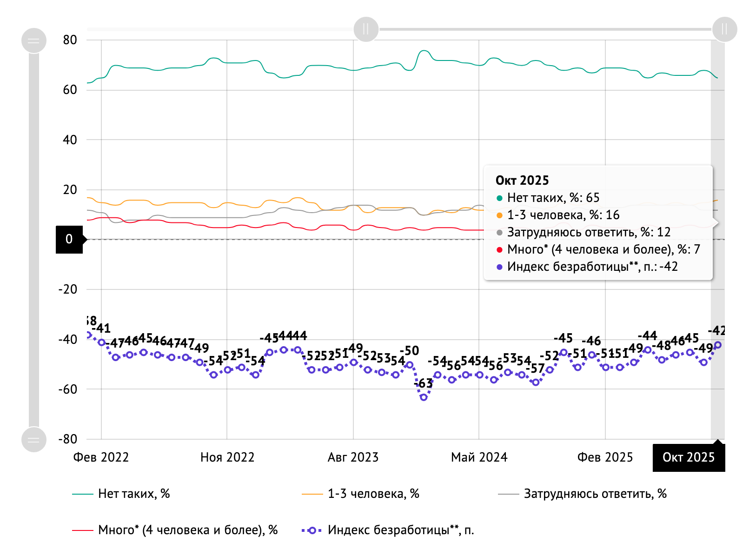Image resolution: width=756 pixels, height=550 pixels.
Task: Click the 'Авг 2023' x-axis label
Action: click(353, 457)
